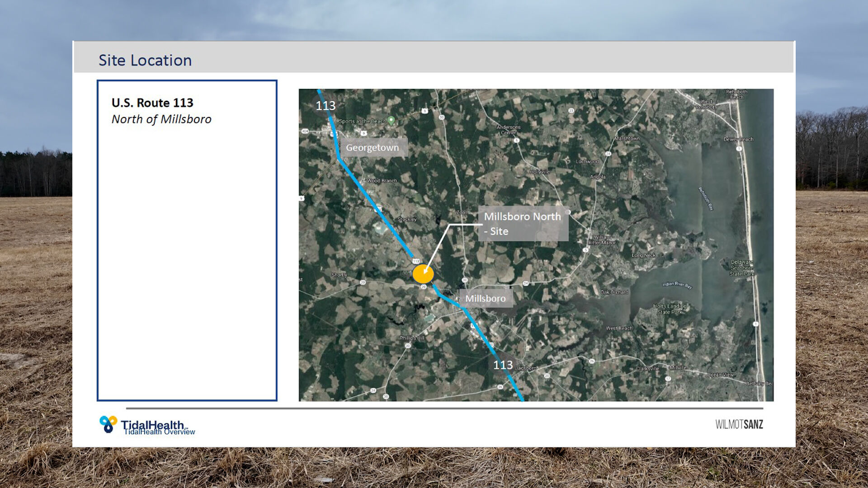This screenshot has height=488, width=868.
Task: Click the Millsboro North - Site callout box
Action: pos(523,224)
